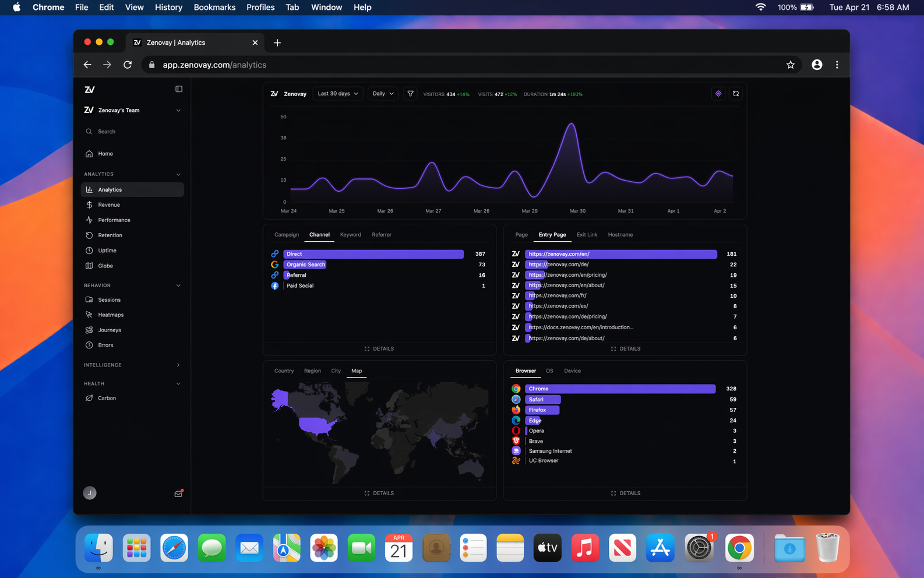Open the Home sidebar item
This screenshot has height=578, width=924.
pos(132,154)
